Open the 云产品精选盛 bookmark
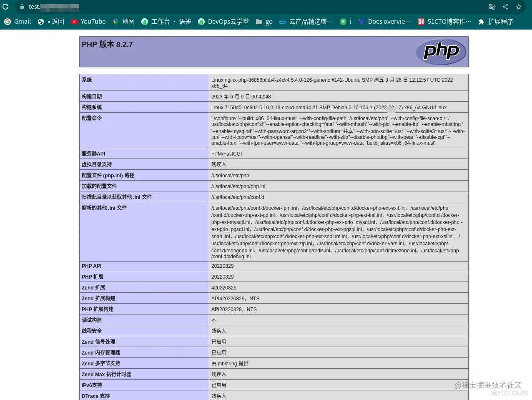This screenshot has height=400, width=532. [306, 22]
